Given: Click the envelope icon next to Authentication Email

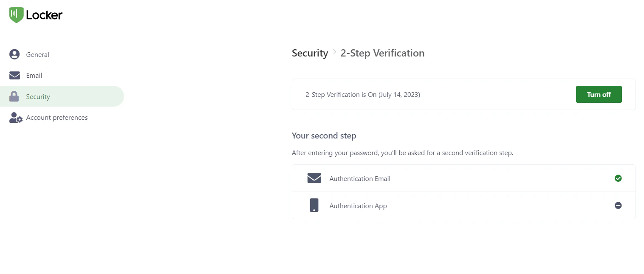Looking at the screenshot, I should click(314, 178).
